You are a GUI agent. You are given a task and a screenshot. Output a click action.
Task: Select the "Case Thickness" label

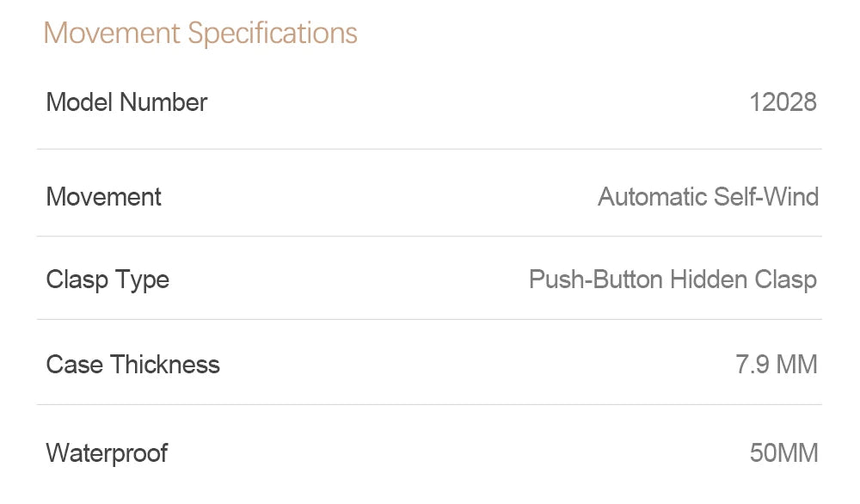point(132,365)
